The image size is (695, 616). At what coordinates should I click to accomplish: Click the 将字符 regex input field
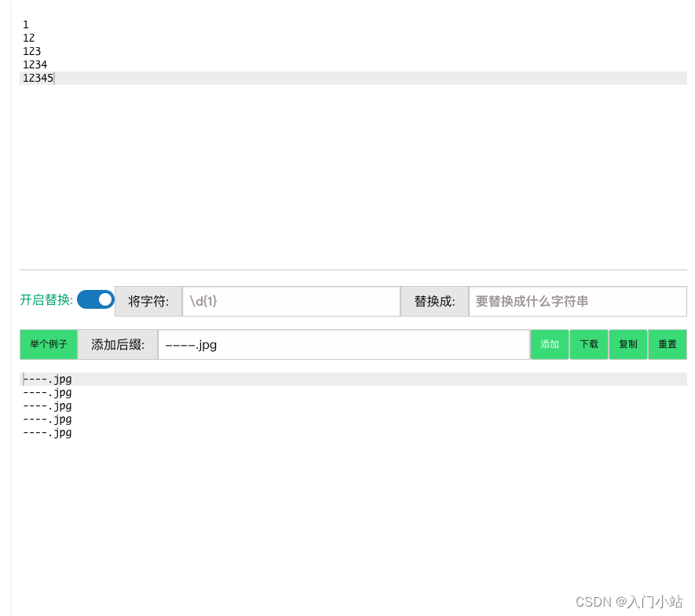(x=291, y=301)
